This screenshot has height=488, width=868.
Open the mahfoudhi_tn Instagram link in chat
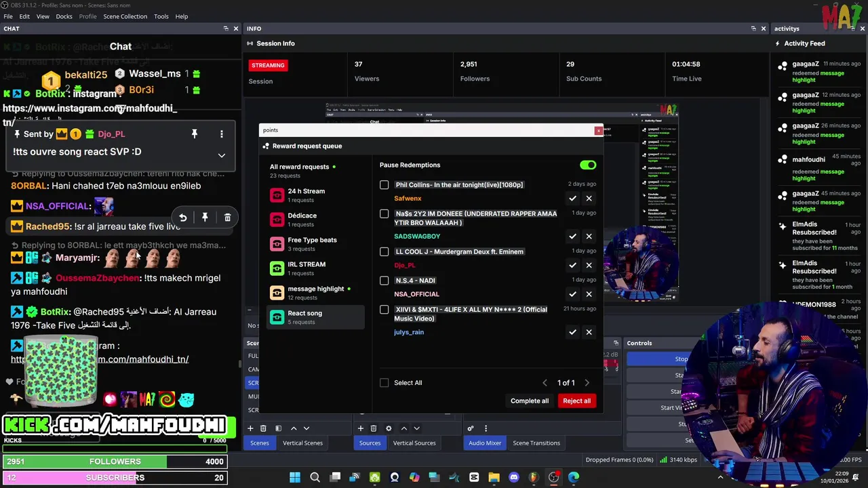100,359
